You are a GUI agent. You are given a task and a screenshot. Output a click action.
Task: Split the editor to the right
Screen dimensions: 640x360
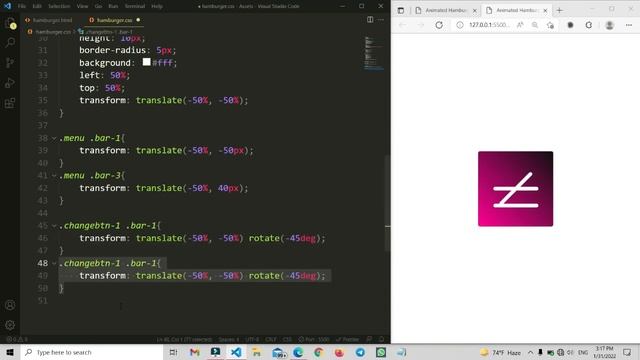pyautogui.click(x=370, y=20)
